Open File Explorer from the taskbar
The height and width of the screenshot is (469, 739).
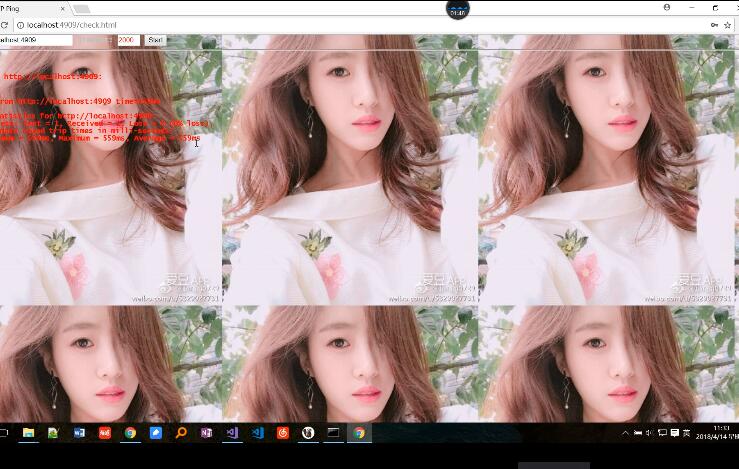(x=28, y=433)
